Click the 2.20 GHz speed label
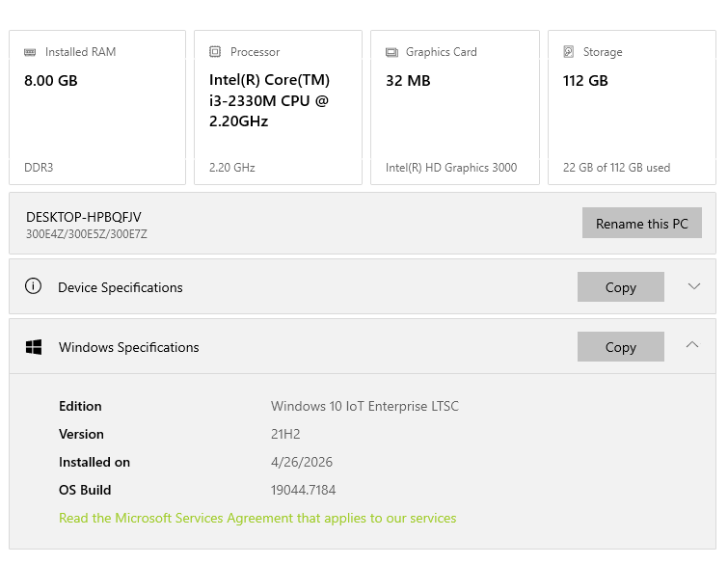728x564 pixels. point(231,168)
